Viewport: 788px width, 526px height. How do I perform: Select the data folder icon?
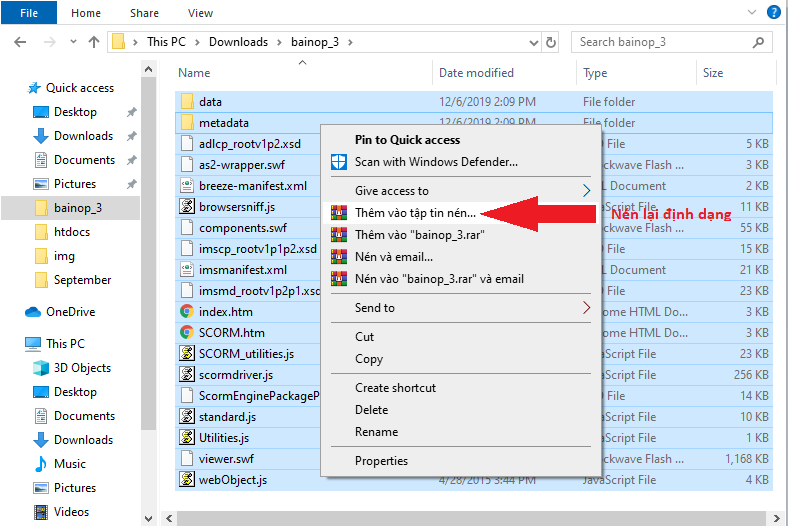187,101
